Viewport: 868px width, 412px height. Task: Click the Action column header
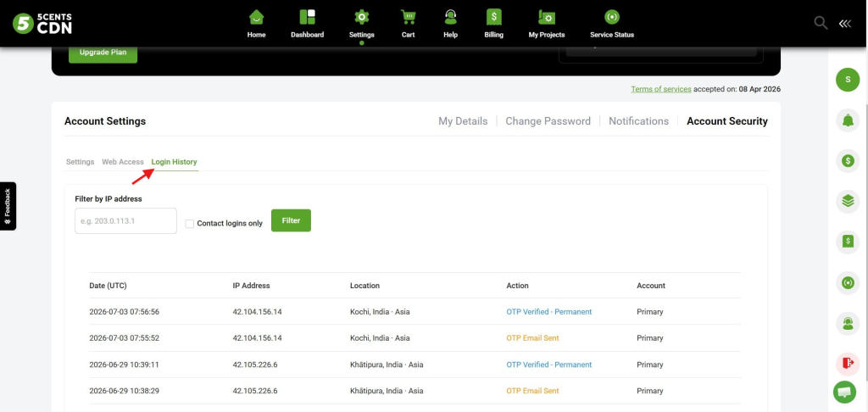tap(518, 286)
